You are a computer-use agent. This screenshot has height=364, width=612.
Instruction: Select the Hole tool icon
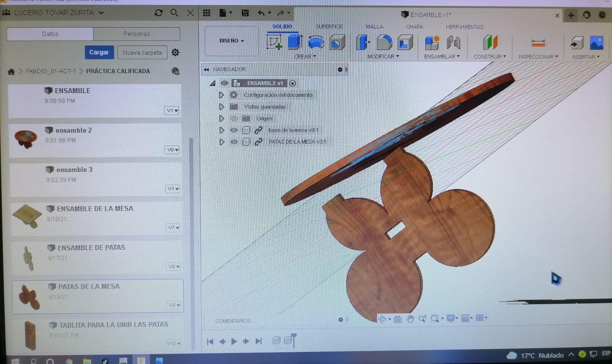(x=337, y=42)
